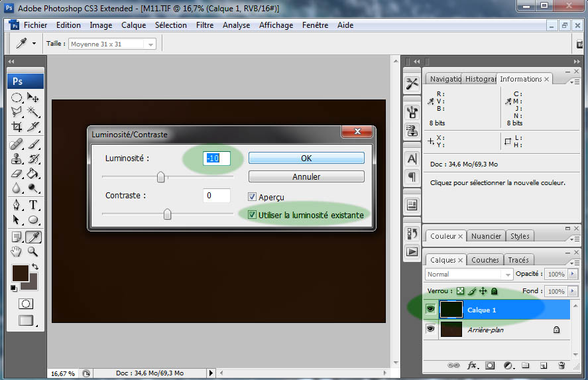Collapse the toolbox to single column
Viewport: 588px width, 380px height.
[x=11, y=61]
